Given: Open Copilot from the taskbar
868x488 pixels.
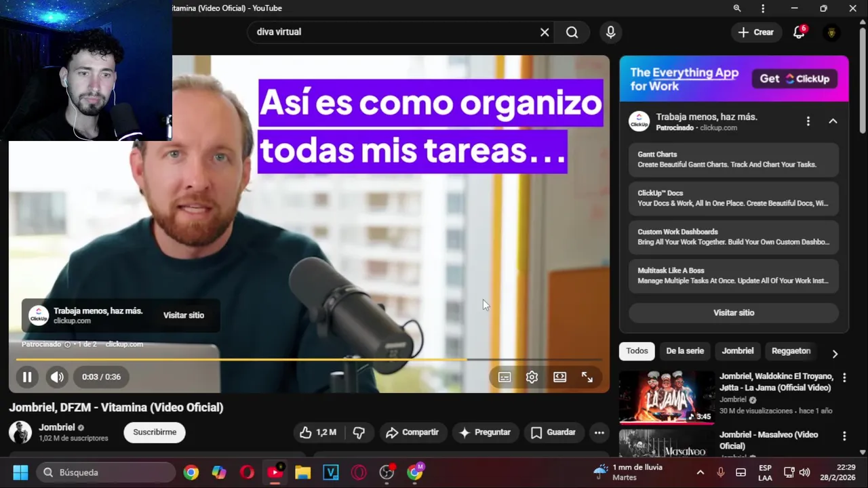Looking at the screenshot, I should pyautogui.click(x=219, y=472).
